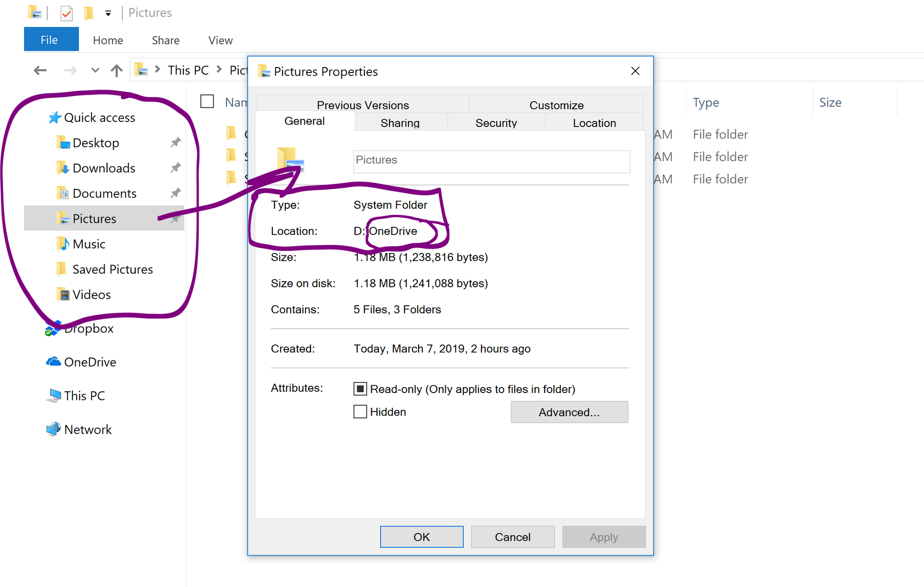Screen dimensions: 924x587
Task: Open the Share ribbon tab
Action: pyautogui.click(x=165, y=40)
